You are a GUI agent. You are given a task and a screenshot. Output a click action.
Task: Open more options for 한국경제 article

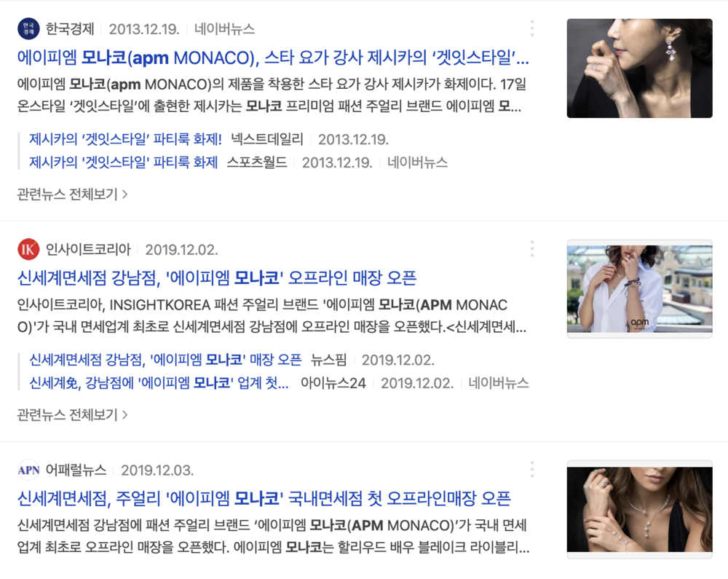(x=532, y=29)
